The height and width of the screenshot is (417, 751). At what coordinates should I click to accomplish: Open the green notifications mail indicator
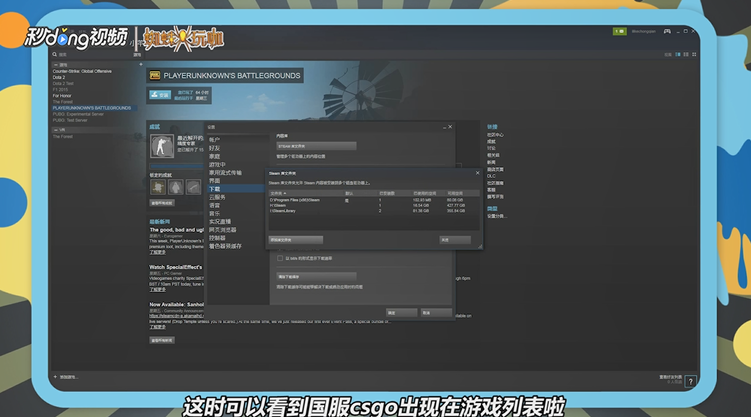click(619, 32)
